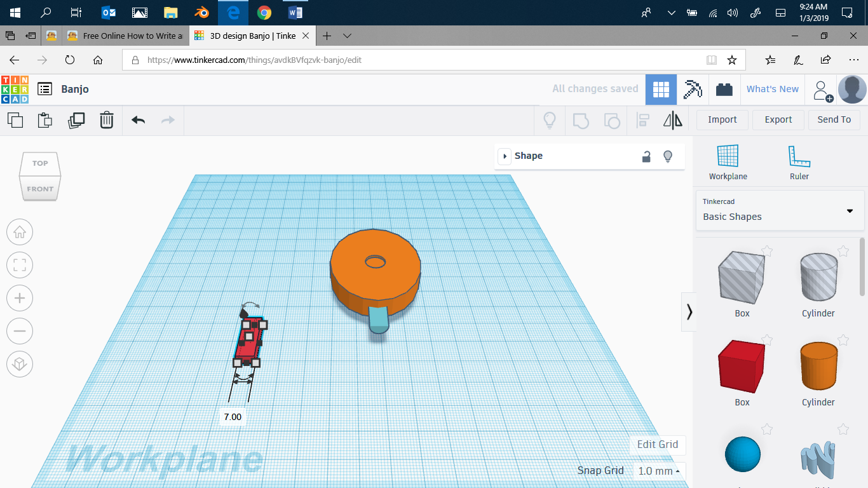Click the browser address bar URL
Image resolution: width=868 pixels, height=488 pixels.
coord(254,60)
